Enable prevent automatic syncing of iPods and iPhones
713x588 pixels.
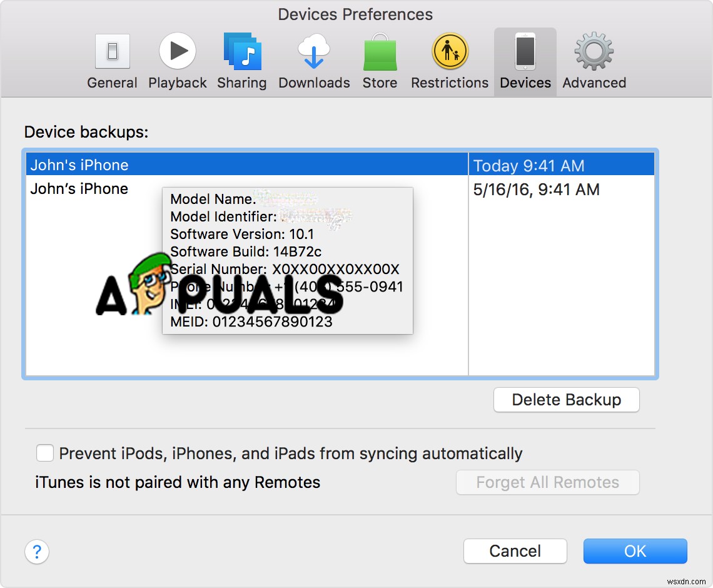(45, 453)
